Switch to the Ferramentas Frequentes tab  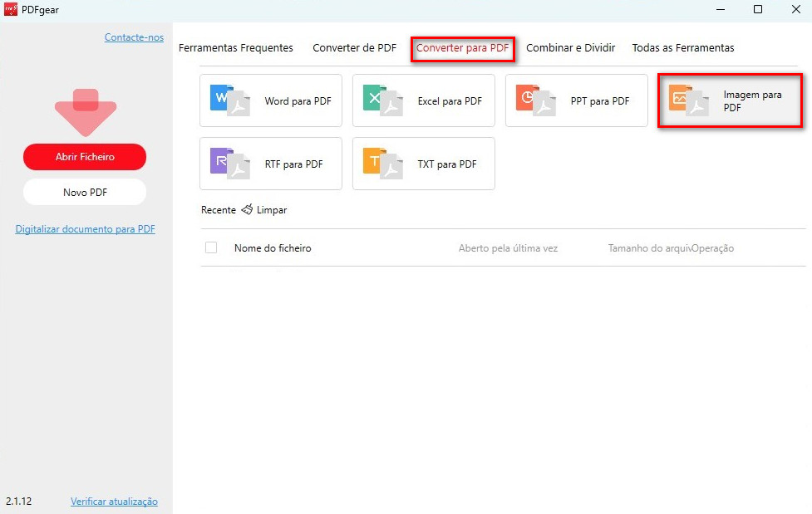coord(236,47)
